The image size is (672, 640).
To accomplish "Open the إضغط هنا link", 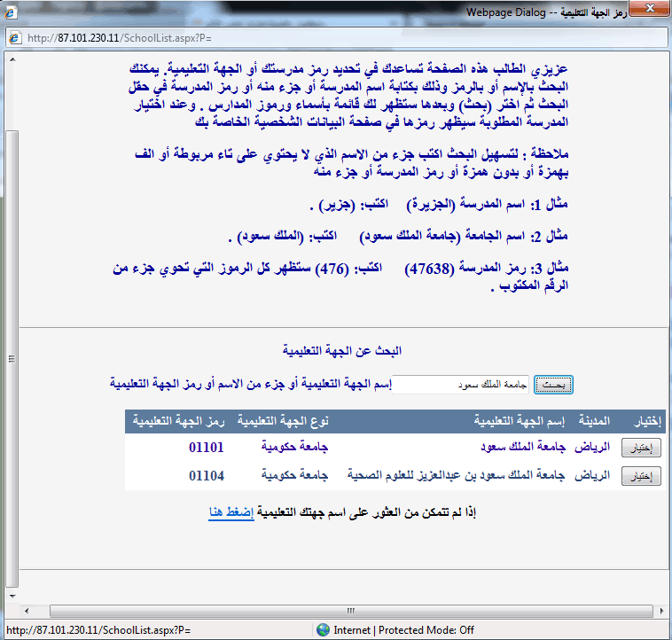I will pyautogui.click(x=231, y=512).
